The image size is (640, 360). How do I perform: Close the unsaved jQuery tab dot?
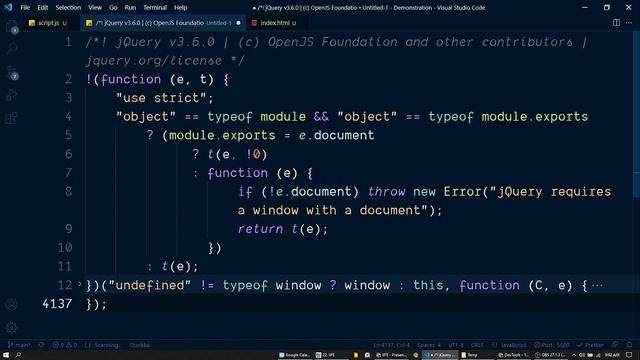pos(238,23)
